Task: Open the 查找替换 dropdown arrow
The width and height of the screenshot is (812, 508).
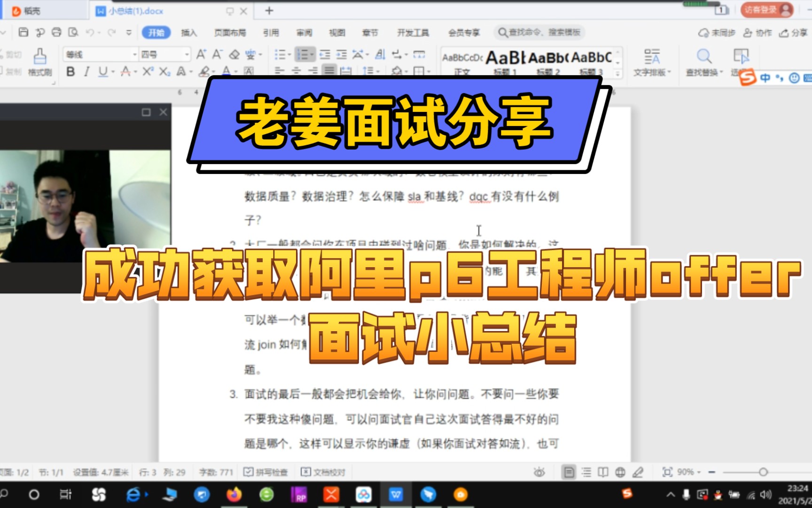Action: click(721, 72)
